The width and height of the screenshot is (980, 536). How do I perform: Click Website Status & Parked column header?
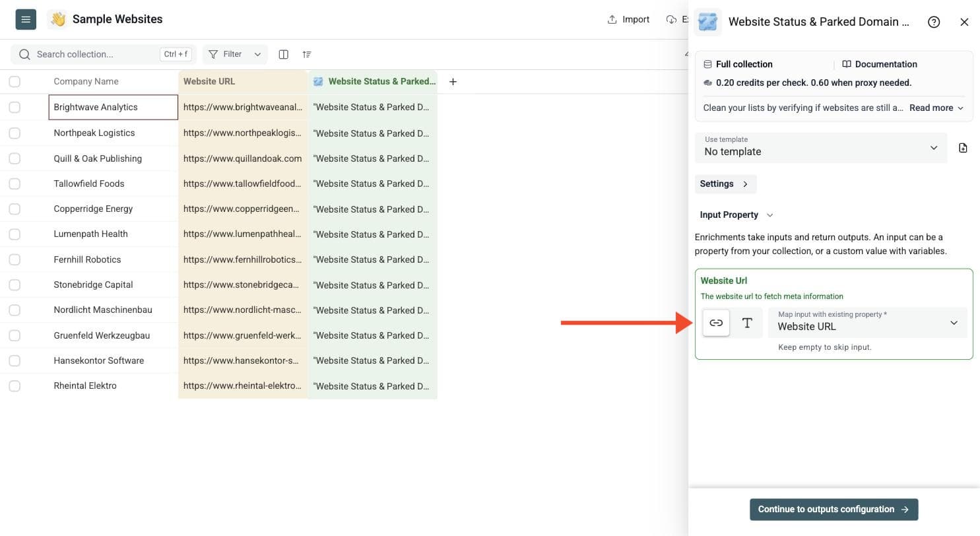(x=373, y=82)
